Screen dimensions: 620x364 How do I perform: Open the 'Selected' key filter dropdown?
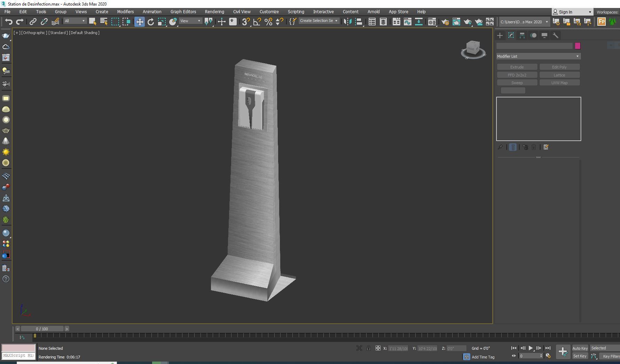click(605, 348)
